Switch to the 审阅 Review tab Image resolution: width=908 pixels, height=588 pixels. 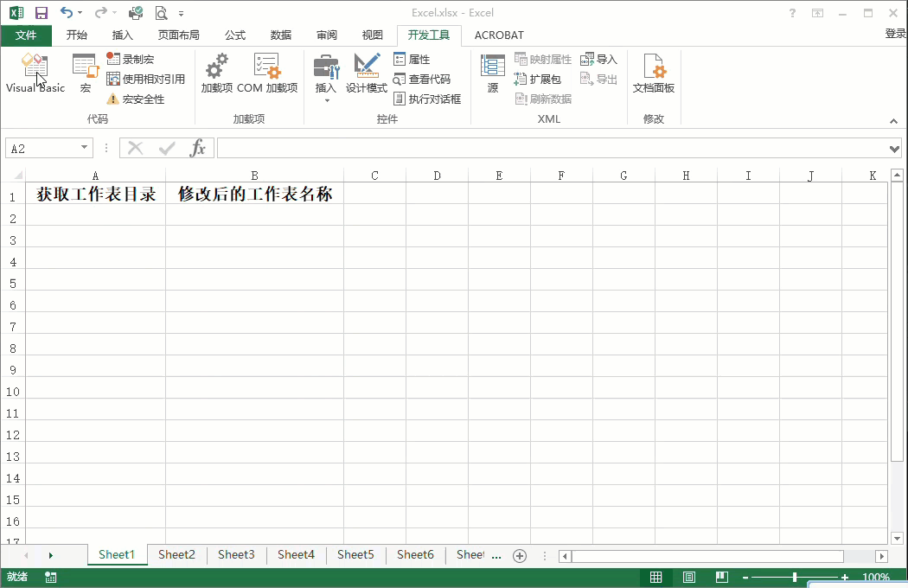click(x=327, y=35)
